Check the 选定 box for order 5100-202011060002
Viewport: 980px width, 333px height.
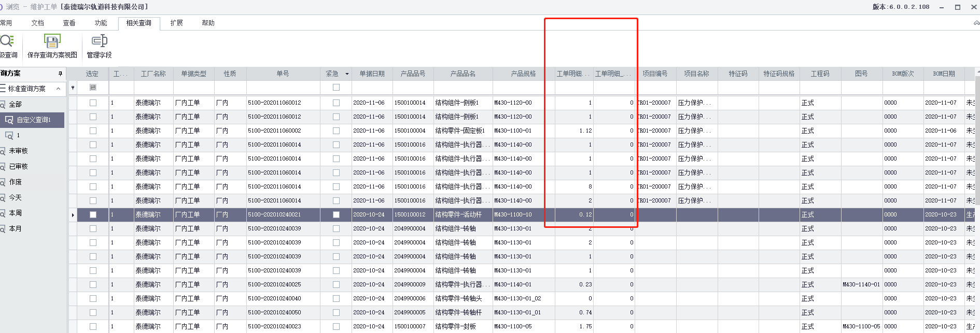click(x=93, y=131)
